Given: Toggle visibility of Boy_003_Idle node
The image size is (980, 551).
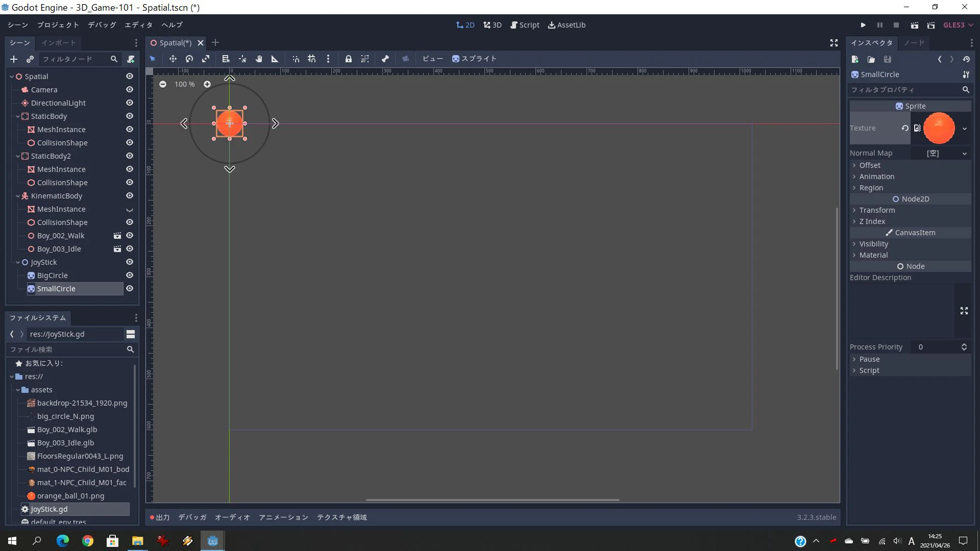Looking at the screenshot, I should (x=130, y=248).
